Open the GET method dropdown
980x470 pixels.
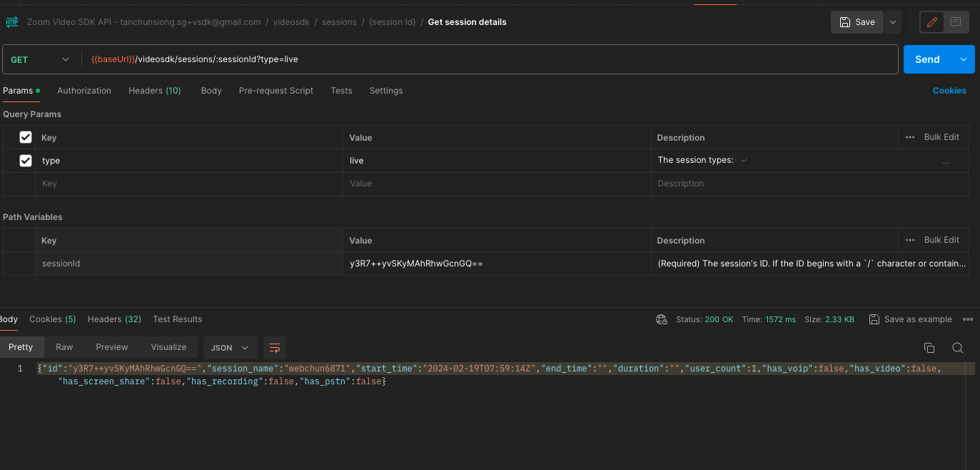40,59
